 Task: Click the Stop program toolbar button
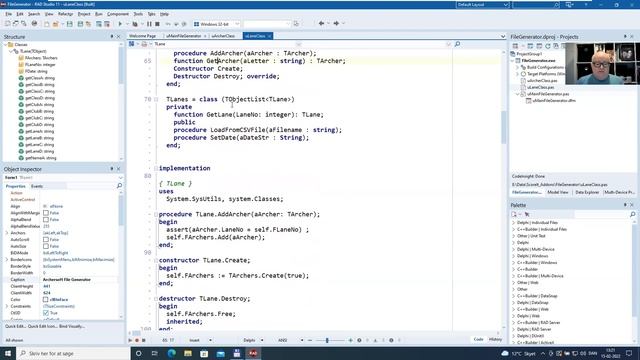(x=157, y=24)
